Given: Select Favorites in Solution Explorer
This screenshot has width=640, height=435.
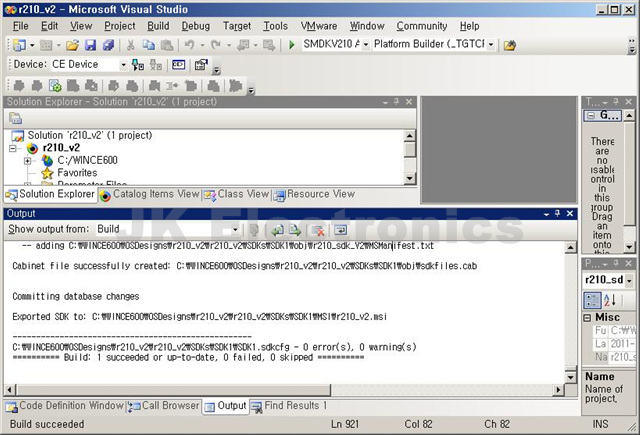Looking at the screenshot, I should [77, 173].
